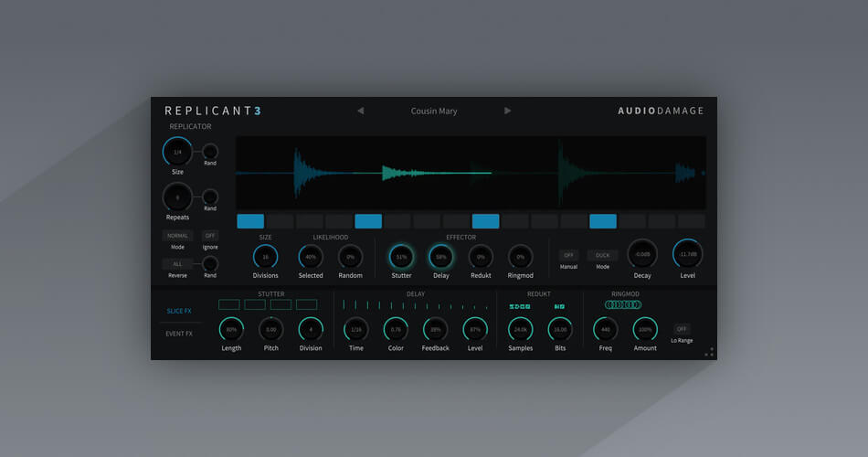Click the Redukt Bits knob
868x457 pixels.
[560, 330]
